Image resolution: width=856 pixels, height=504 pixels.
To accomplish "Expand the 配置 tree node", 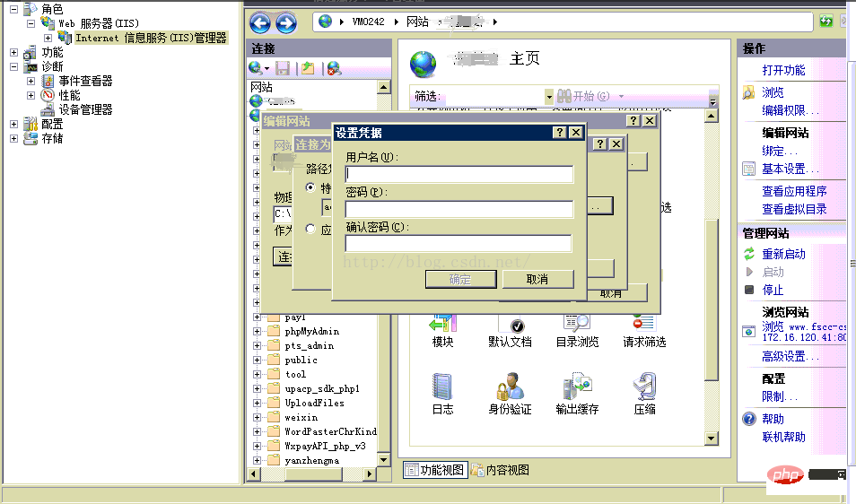I will (13, 124).
